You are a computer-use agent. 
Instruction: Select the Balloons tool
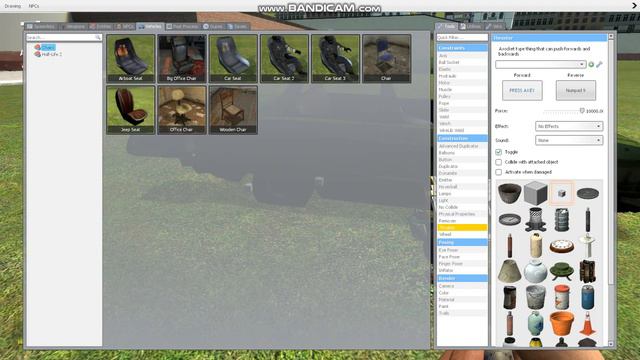pos(462,153)
